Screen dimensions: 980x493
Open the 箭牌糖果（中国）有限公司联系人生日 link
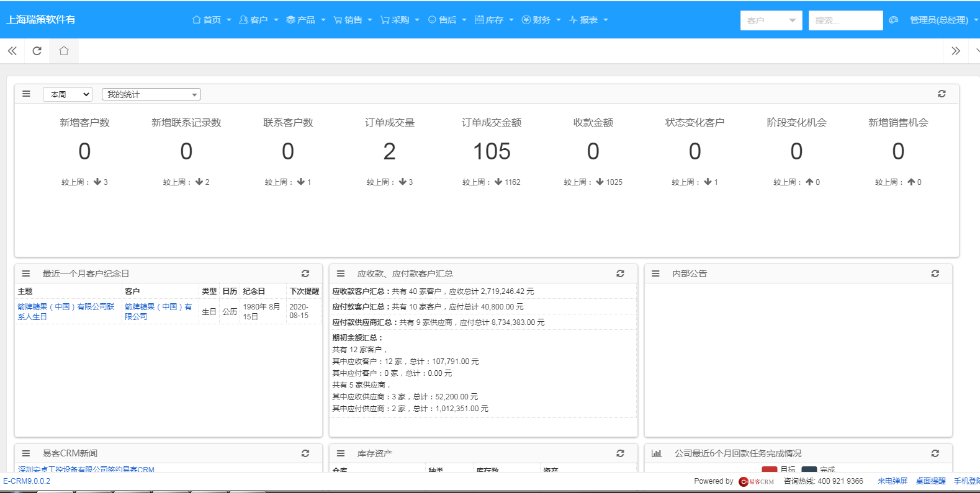click(x=66, y=311)
